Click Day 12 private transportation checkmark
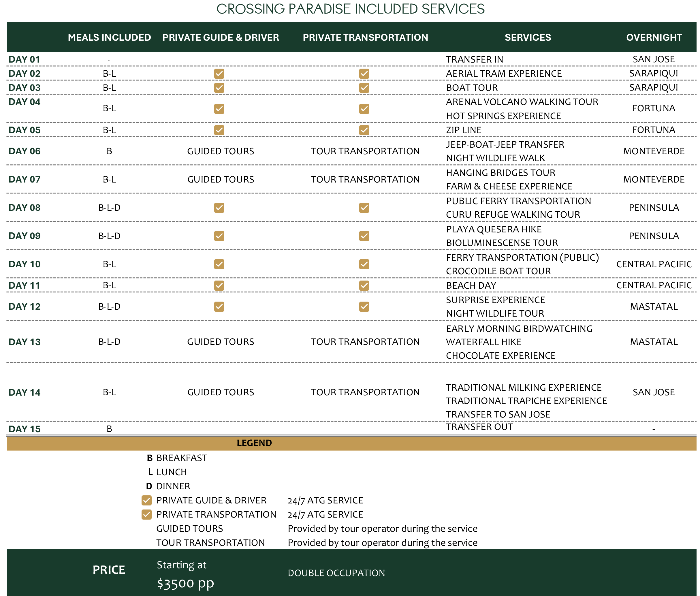The width and height of the screenshot is (700, 596). tap(364, 307)
